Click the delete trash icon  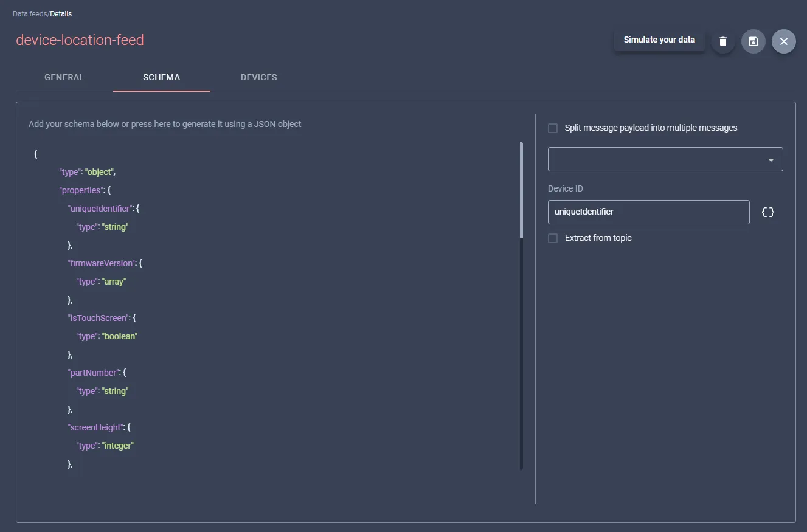pos(722,41)
